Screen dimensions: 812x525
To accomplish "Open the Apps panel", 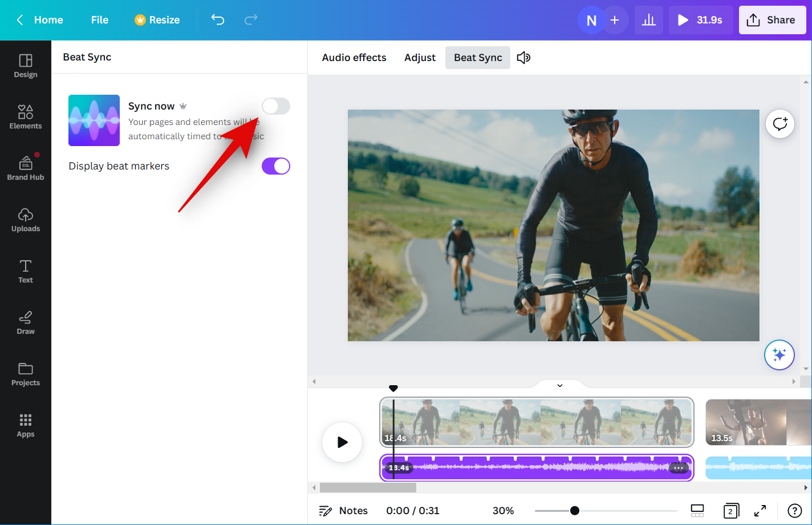I will pos(26,425).
